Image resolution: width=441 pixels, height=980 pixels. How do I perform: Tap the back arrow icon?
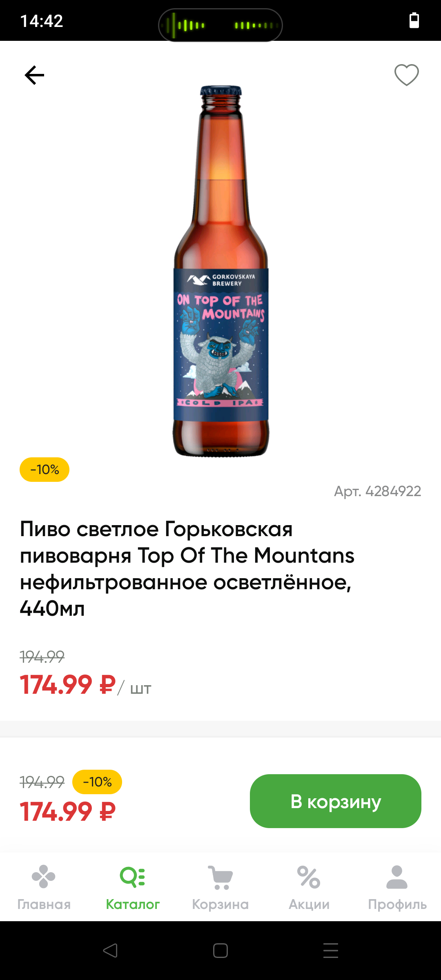pos(34,75)
